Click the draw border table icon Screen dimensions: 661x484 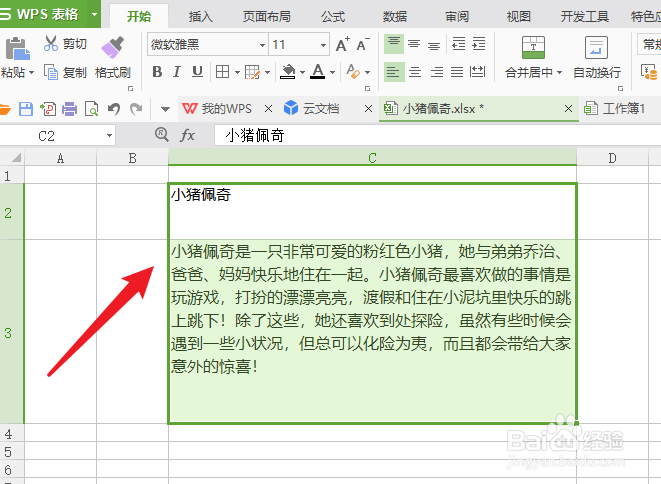point(252,72)
